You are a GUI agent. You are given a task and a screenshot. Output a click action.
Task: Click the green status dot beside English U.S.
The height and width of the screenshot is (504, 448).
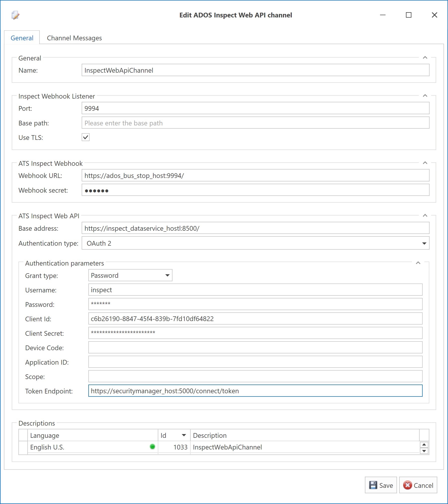[152, 447]
